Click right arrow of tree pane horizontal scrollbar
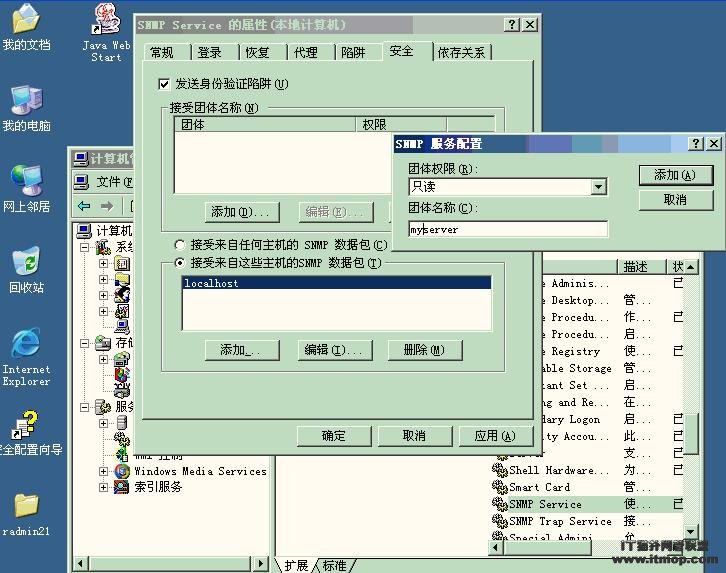The height and width of the screenshot is (573, 726). coord(261,563)
